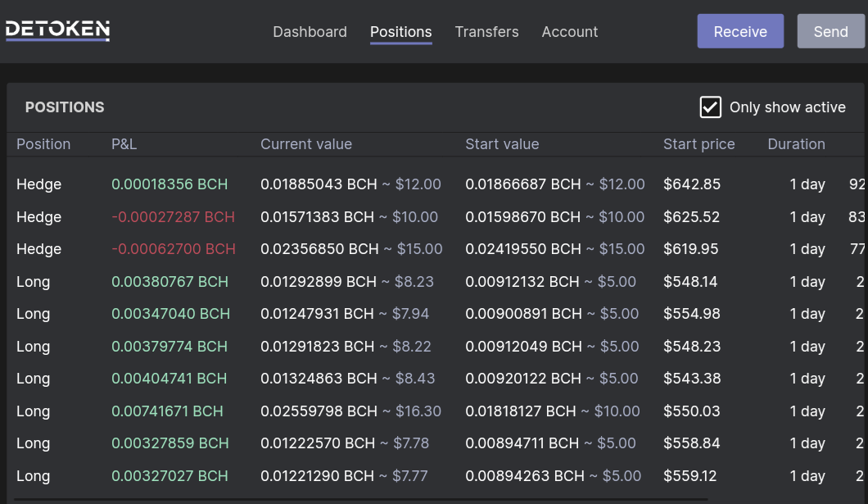Click current value 0.01292899 BCH
868x504 pixels.
coord(319,281)
